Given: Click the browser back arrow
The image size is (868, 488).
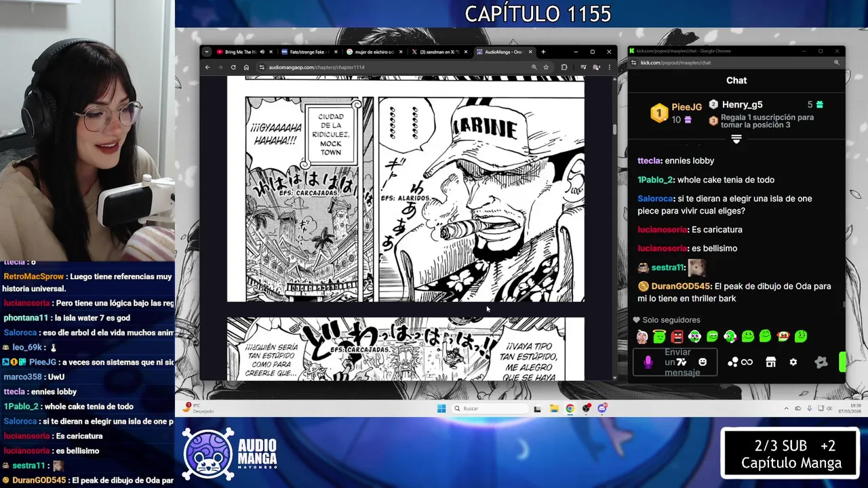Looking at the screenshot, I should [209, 67].
